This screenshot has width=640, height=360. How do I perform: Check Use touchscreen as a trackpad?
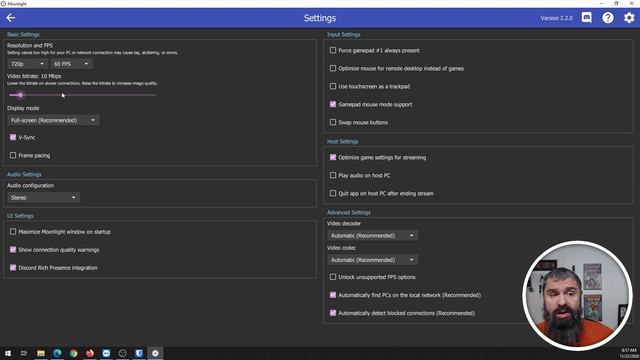[333, 87]
